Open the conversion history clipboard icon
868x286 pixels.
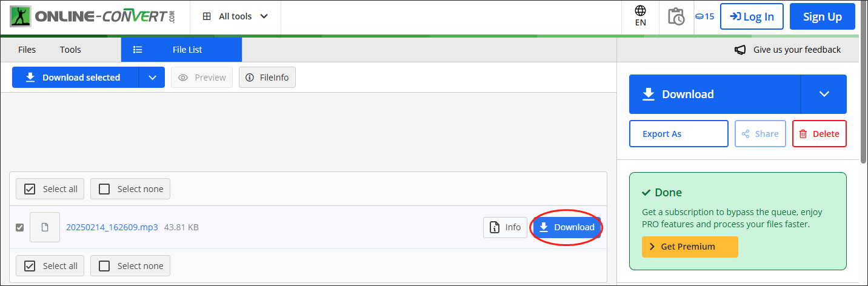pyautogui.click(x=675, y=16)
